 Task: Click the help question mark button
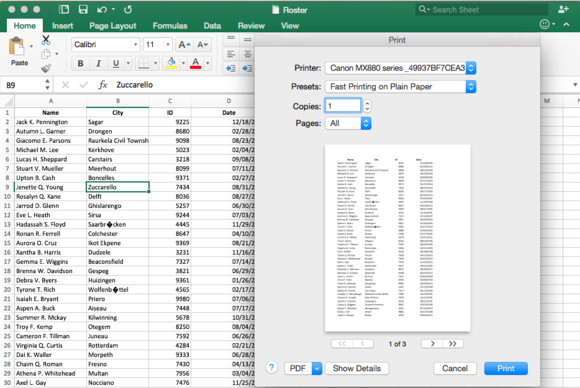pyautogui.click(x=272, y=368)
